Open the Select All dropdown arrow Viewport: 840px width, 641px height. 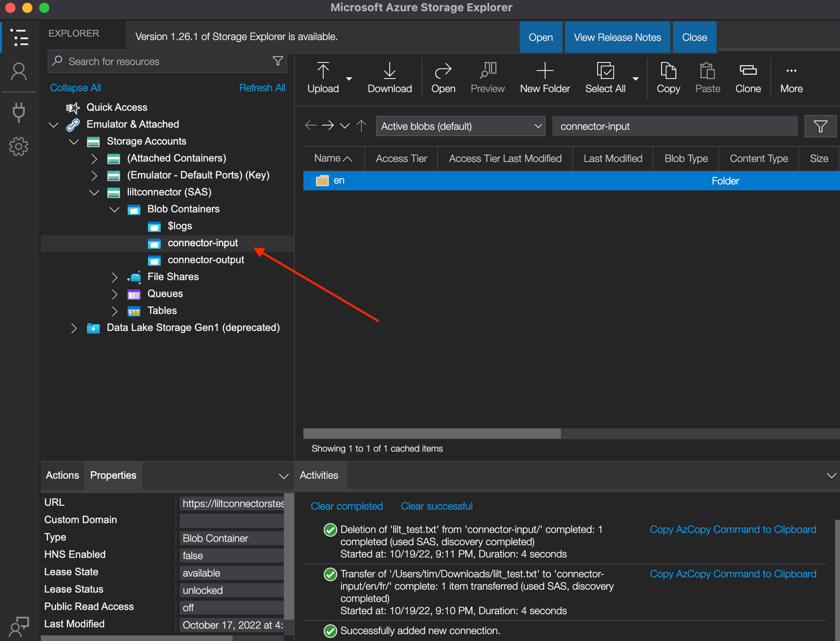[x=635, y=79]
